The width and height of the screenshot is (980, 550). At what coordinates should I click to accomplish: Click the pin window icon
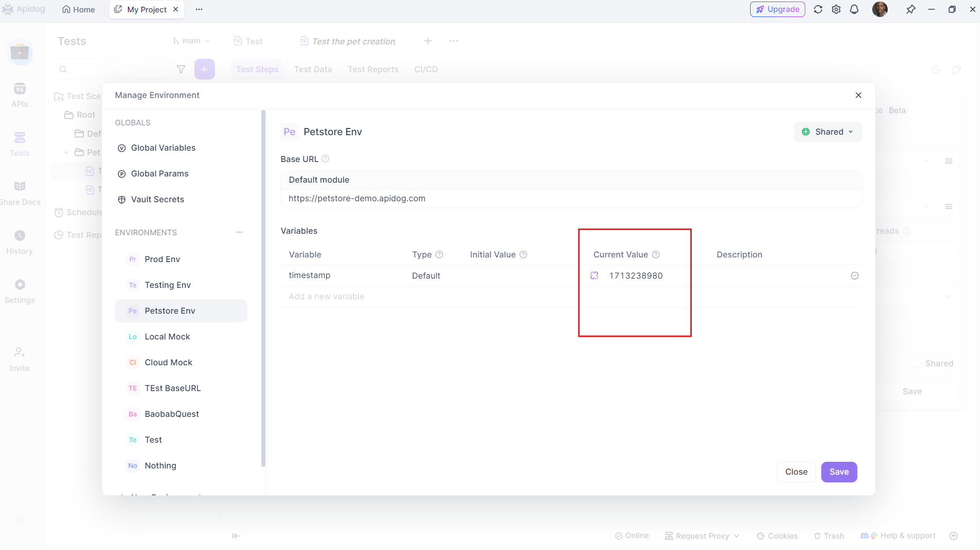pos(911,9)
